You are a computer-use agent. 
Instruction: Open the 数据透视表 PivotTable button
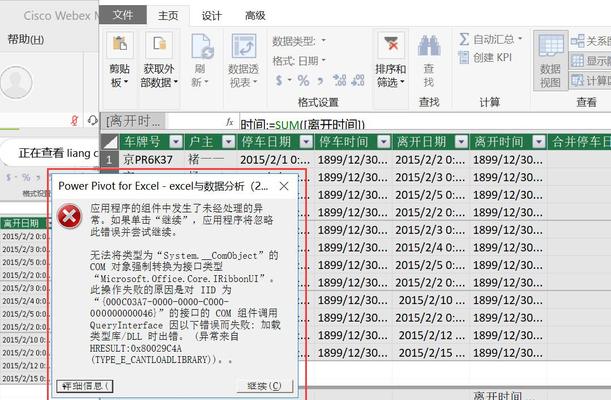pyautogui.click(x=244, y=61)
